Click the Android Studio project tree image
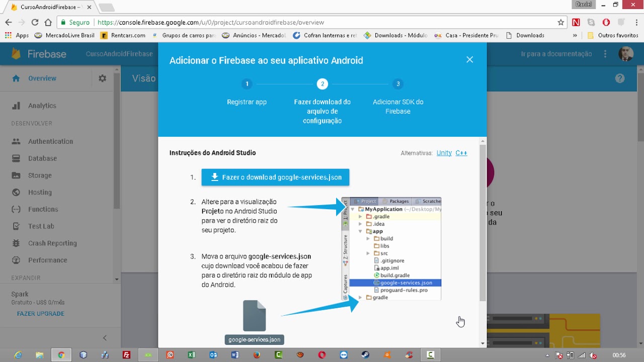The width and height of the screenshot is (644, 362). (391, 249)
